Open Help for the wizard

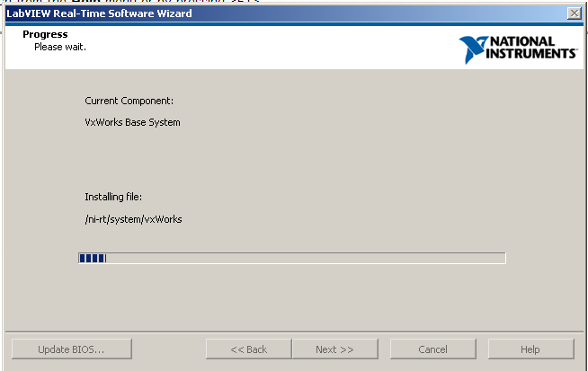(x=531, y=349)
